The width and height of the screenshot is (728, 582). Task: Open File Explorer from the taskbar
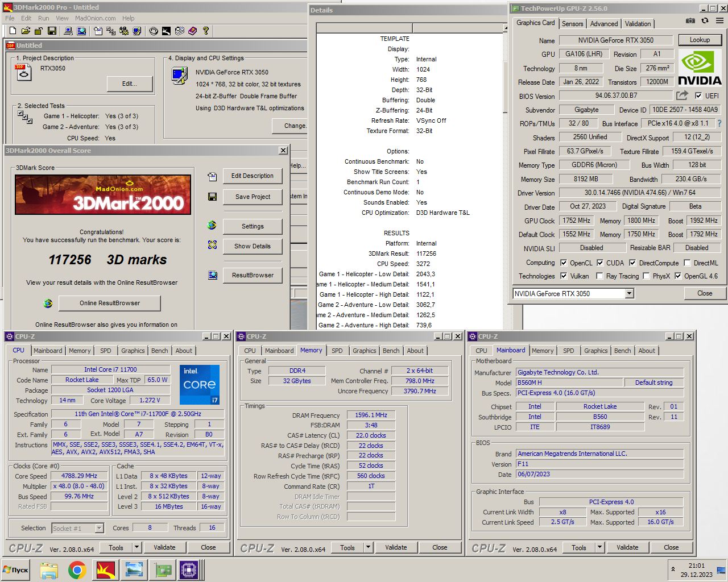(x=49, y=569)
